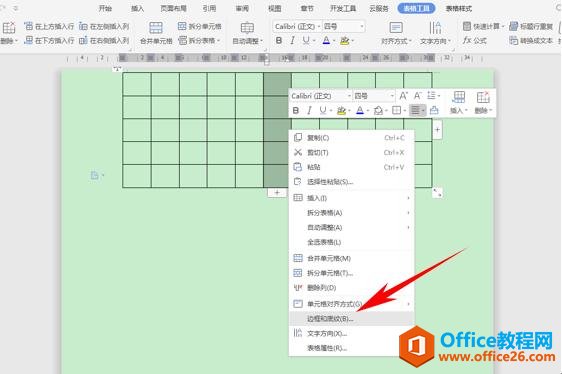562x374 pixels.
Task: Click Formula (fx 公式) in the ribbon
Action: tap(475, 41)
